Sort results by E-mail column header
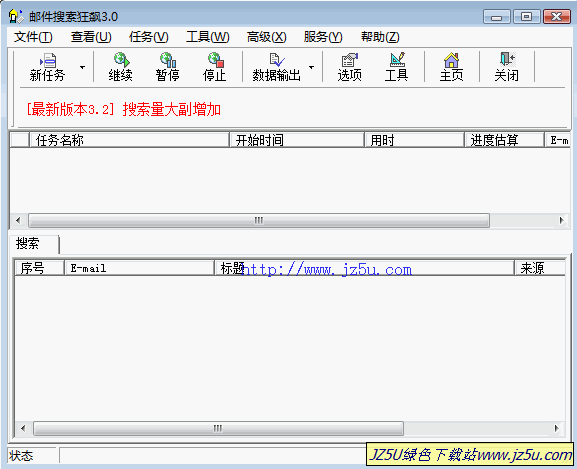577x469 pixels. tap(139, 268)
